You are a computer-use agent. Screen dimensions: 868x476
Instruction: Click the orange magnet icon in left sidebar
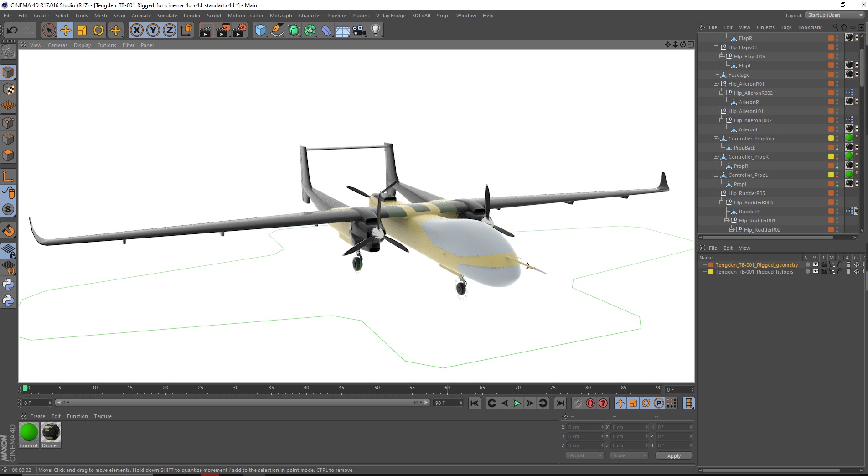pos(8,231)
